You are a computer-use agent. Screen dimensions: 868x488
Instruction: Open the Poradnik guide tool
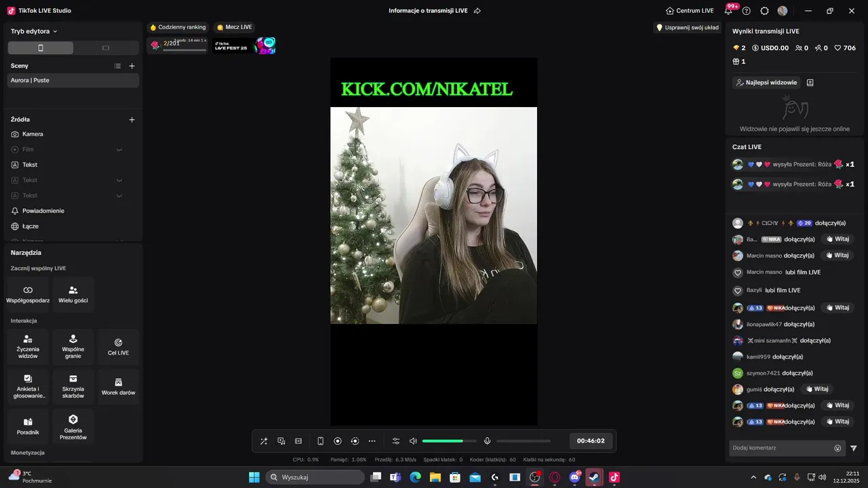(x=28, y=426)
